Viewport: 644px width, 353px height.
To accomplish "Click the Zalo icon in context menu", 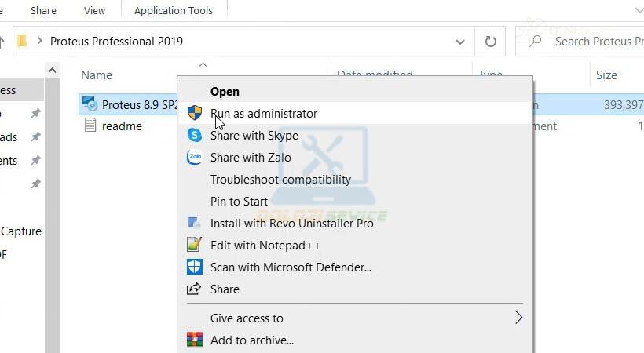I will (x=194, y=158).
